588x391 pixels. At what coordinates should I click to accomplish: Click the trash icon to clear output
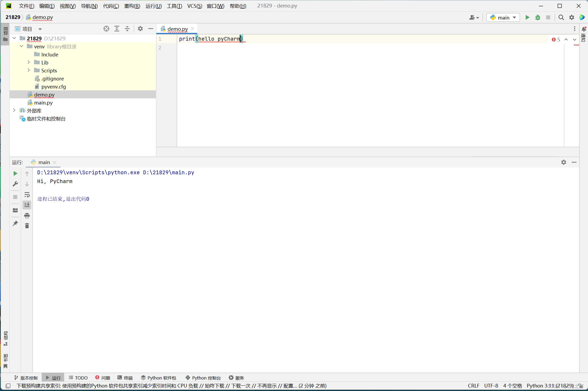click(x=27, y=226)
